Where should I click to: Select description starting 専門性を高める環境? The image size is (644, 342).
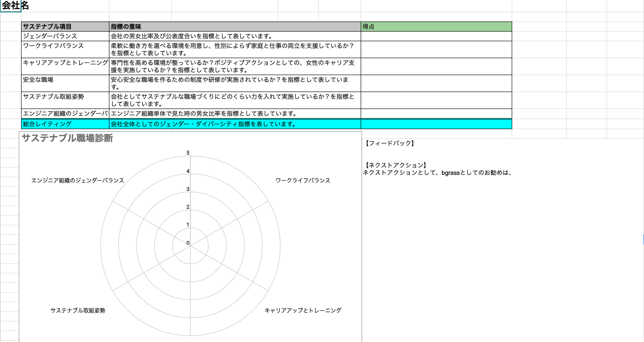coord(235,66)
